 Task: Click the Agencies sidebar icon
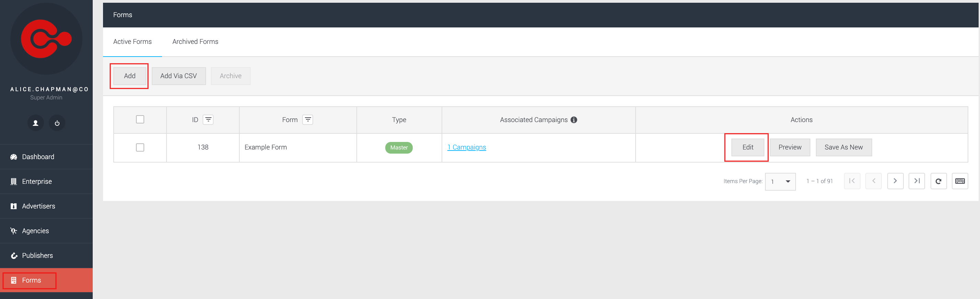[14, 231]
